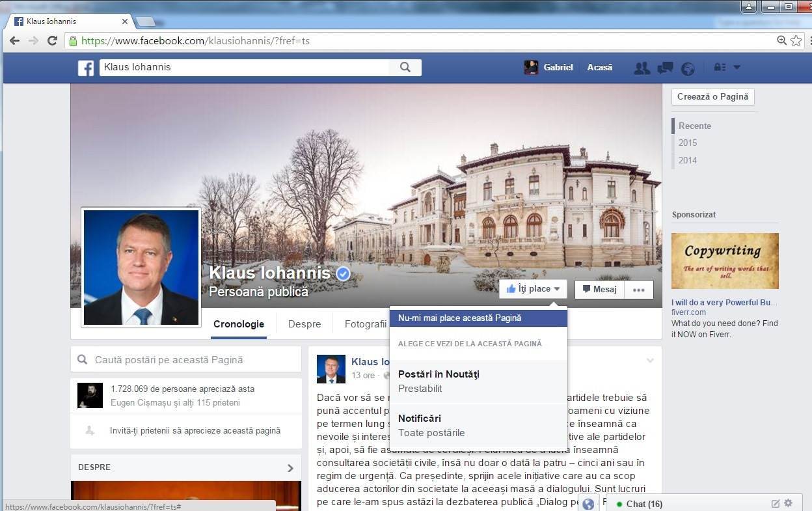Reload the page with the refresh icon
Viewport: 812px width, 511px height.
[53, 40]
